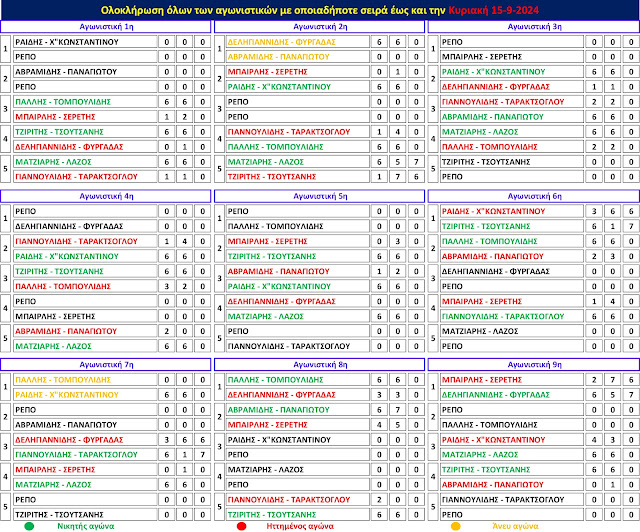Select ΠΑΛΛΗΣ - ΤΟΜΠΟΥΛΙΔΗΣ in Αγωνιστική 4η

(85, 286)
